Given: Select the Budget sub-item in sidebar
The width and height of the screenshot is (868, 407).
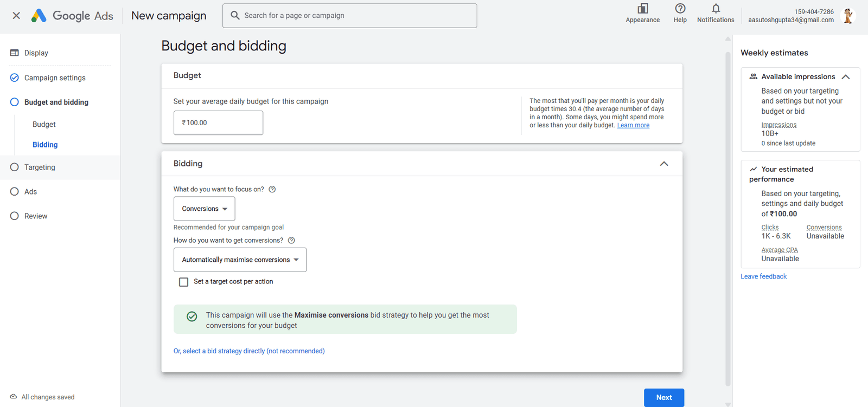Looking at the screenshot, I should tap(44, 125).
